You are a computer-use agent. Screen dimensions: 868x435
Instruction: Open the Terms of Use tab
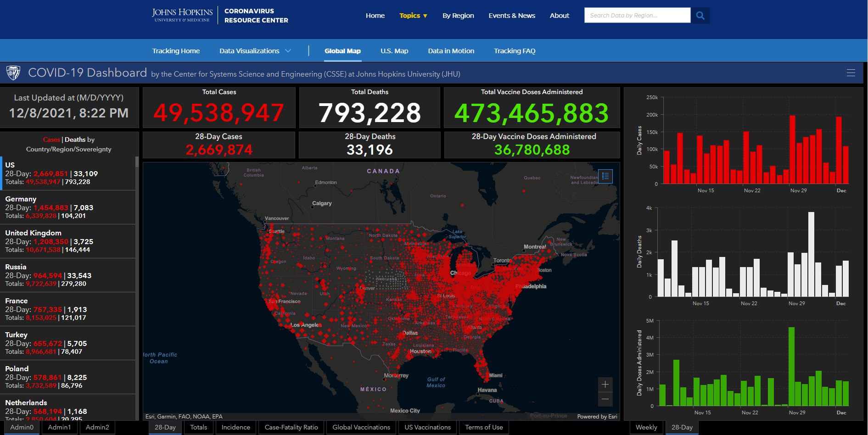point(484,427)
